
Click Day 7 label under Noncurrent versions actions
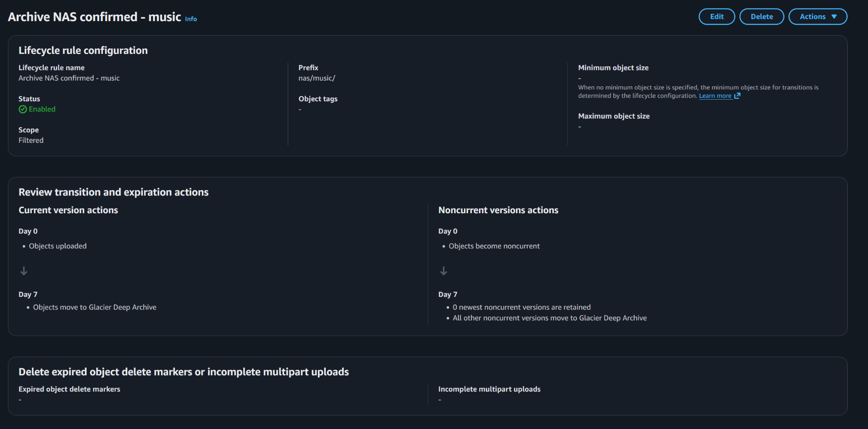tap(448, 294)
